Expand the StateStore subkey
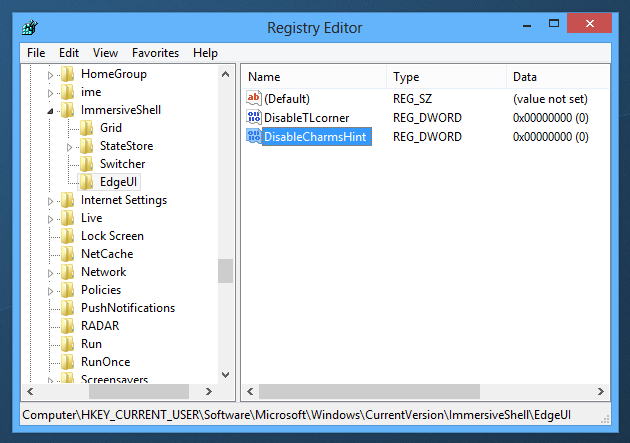Image resolution: width=630 pixels, height=443 pixels. pyautogui.click(x=69, y=147)
